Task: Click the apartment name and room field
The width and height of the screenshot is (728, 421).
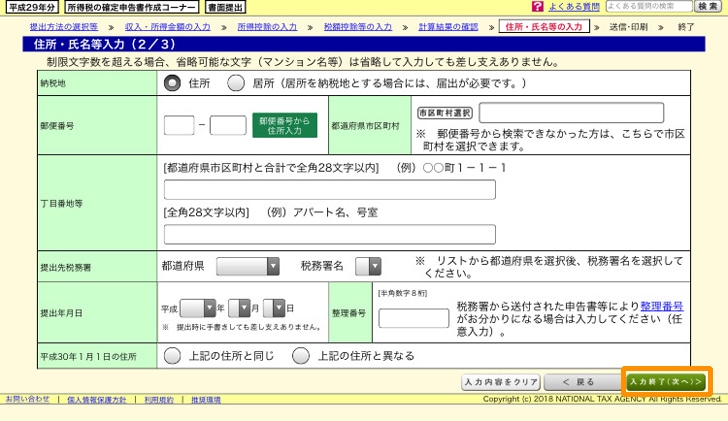Action: tap(330, 234)
